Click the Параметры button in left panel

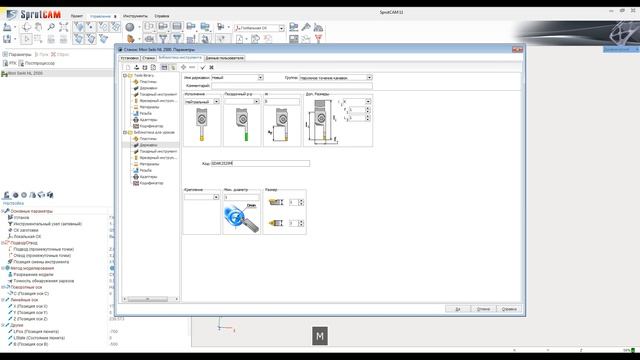[17, 54]
